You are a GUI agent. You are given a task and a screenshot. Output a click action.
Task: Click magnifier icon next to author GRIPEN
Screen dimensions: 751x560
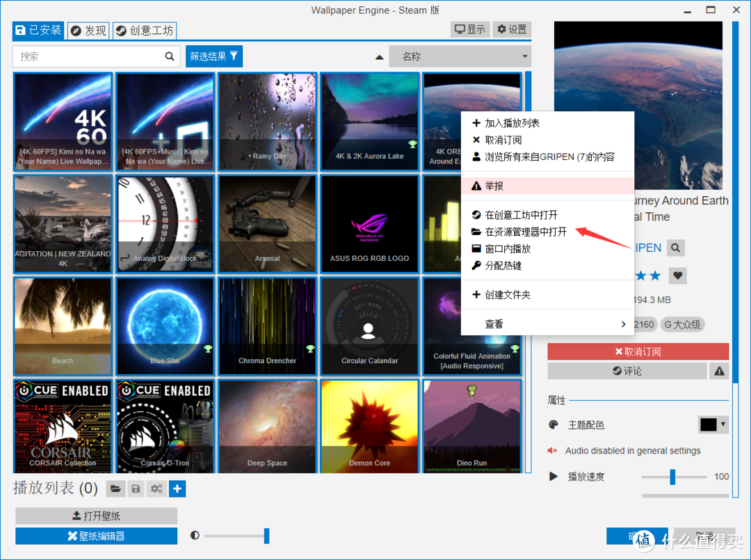[x=675, y=248]
